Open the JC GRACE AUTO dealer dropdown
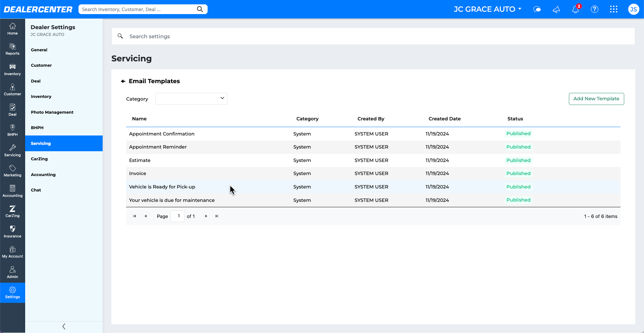The image size is (644, 333). pyautogui.click(x=488, y=9)
